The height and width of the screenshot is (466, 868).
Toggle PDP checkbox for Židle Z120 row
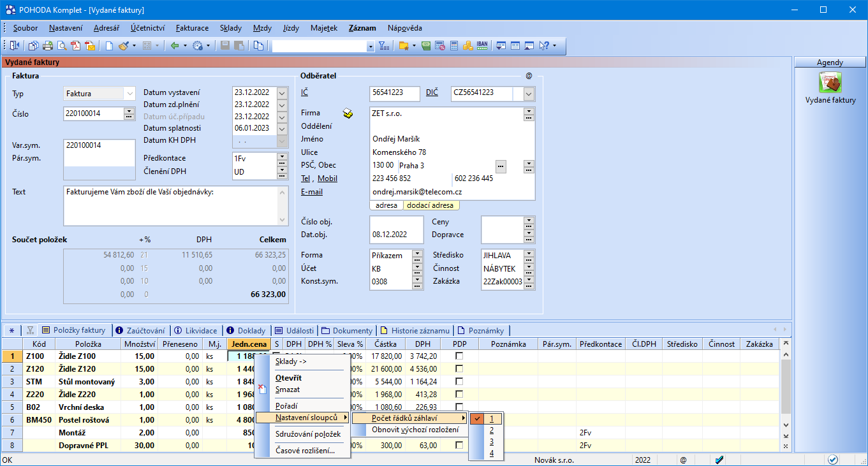(459, 369)
